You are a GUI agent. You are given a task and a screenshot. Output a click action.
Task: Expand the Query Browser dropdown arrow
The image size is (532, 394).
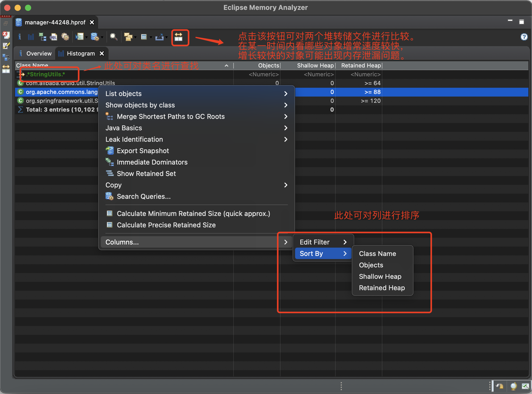pyautogui.click(x=102, y=37)
